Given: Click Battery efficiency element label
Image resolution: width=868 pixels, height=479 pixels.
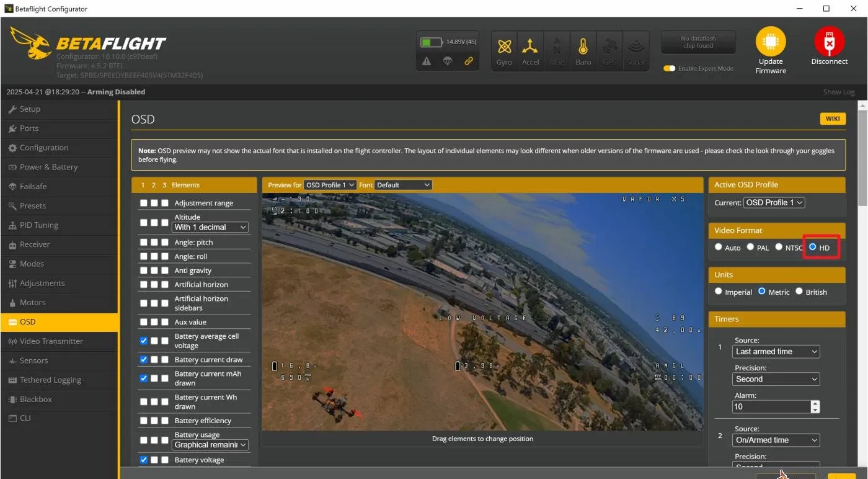Looking at the screenshot, I should (203, 421).
